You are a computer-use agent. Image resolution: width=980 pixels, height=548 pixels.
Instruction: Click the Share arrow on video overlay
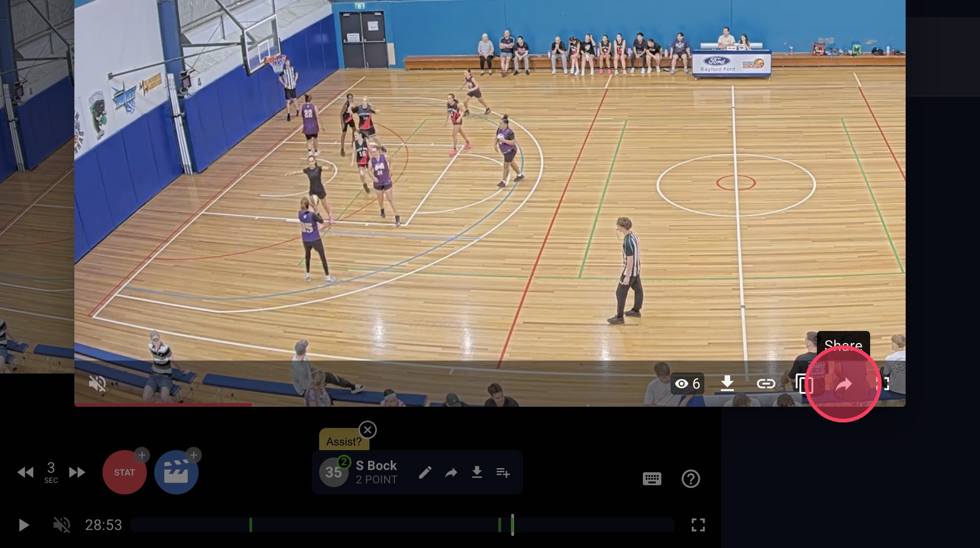tap(844, 384)
